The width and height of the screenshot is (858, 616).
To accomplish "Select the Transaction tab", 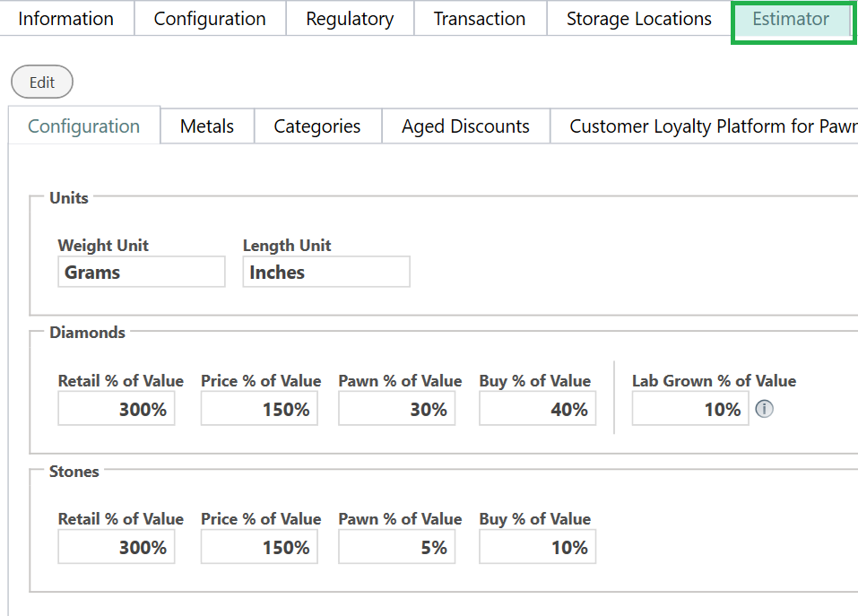I will tap(480, 19).
